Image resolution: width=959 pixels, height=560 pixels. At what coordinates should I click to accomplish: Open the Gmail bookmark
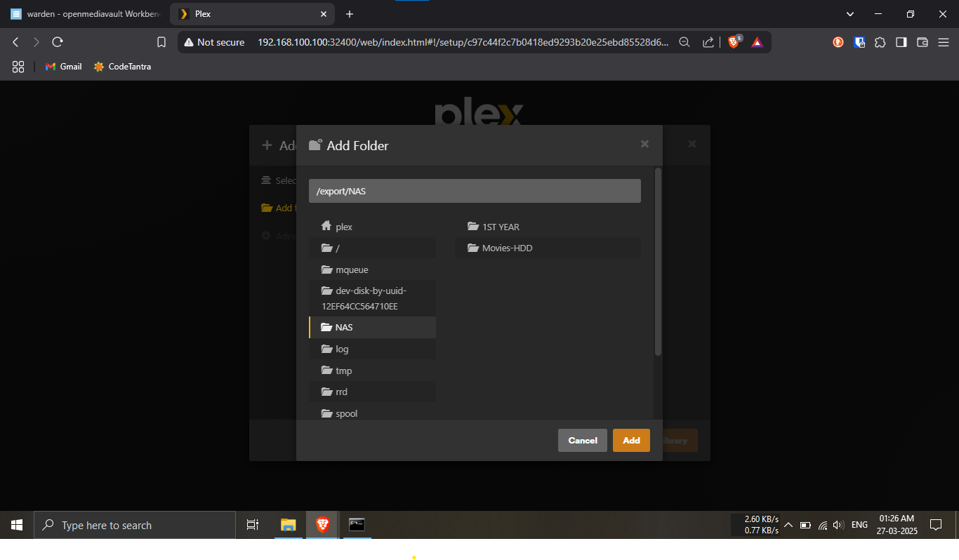pos(64,67)
